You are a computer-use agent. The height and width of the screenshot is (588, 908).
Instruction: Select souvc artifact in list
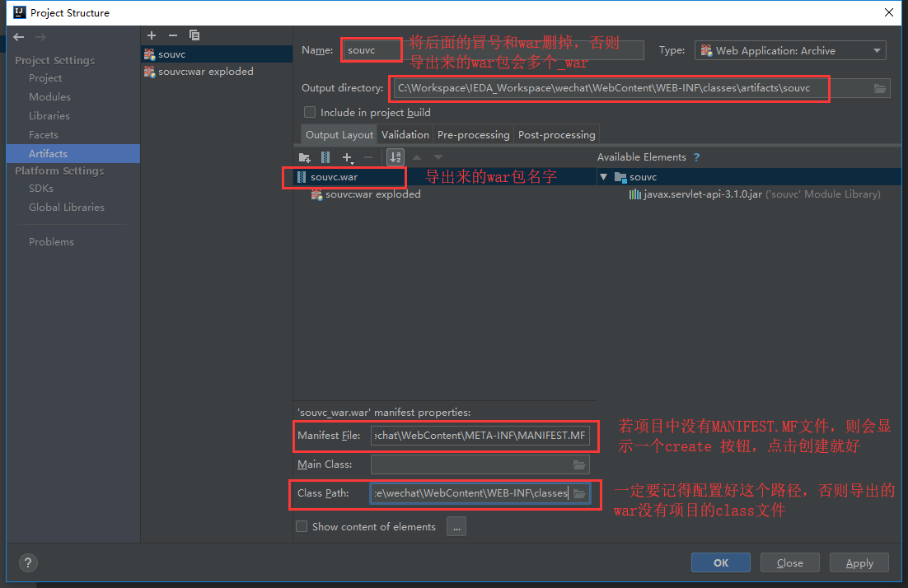[x=217, y=54]
